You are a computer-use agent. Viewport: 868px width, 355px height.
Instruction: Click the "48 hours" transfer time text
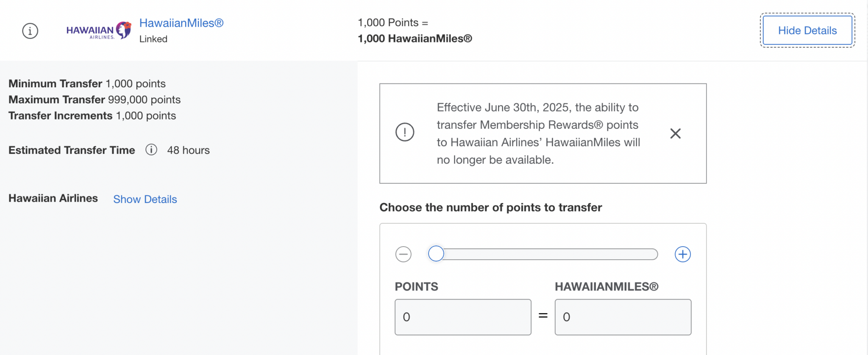[x=188, y=150]
